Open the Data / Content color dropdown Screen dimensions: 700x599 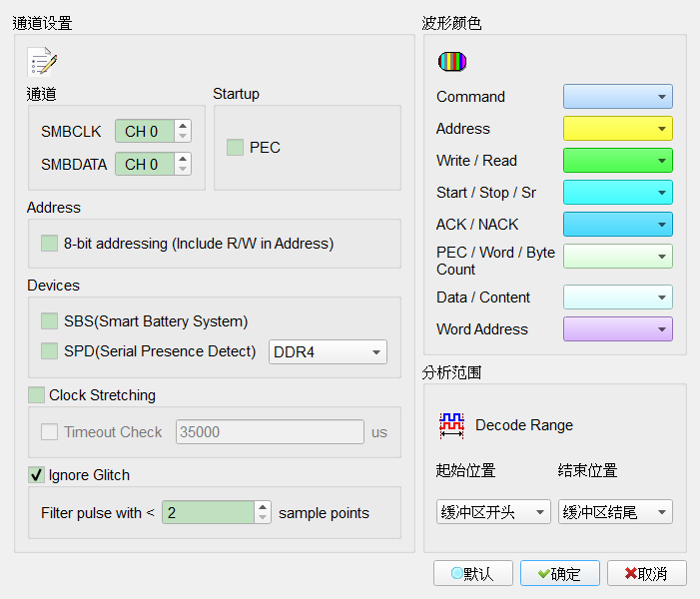click(x=618, y=298)
